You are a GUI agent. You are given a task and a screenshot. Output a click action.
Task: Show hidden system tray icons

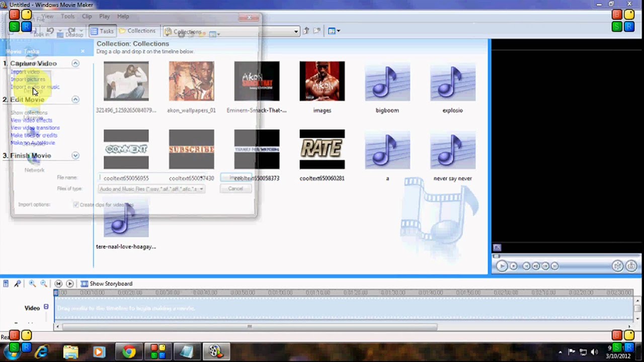(x=560, y=352)
